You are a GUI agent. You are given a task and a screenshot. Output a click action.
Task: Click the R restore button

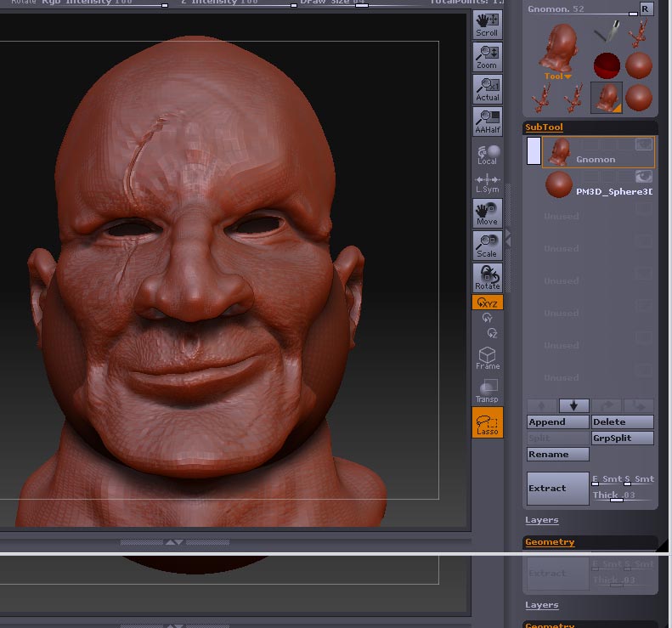[646, 9]
